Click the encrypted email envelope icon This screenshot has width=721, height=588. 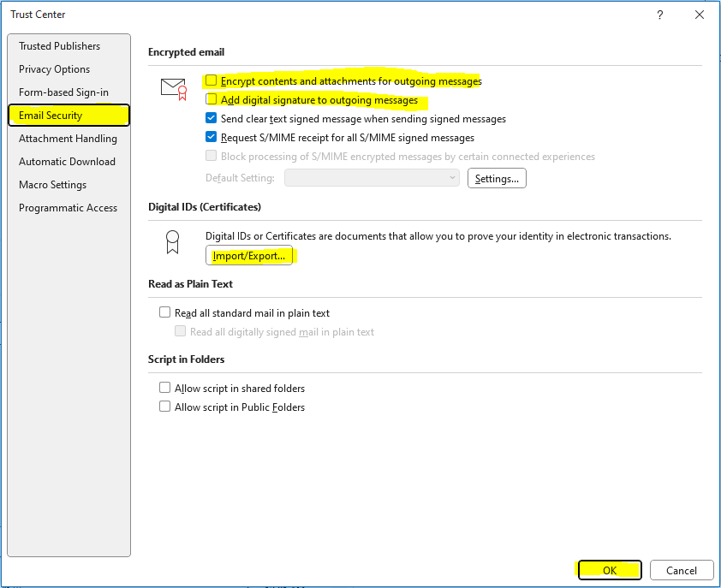174,89
